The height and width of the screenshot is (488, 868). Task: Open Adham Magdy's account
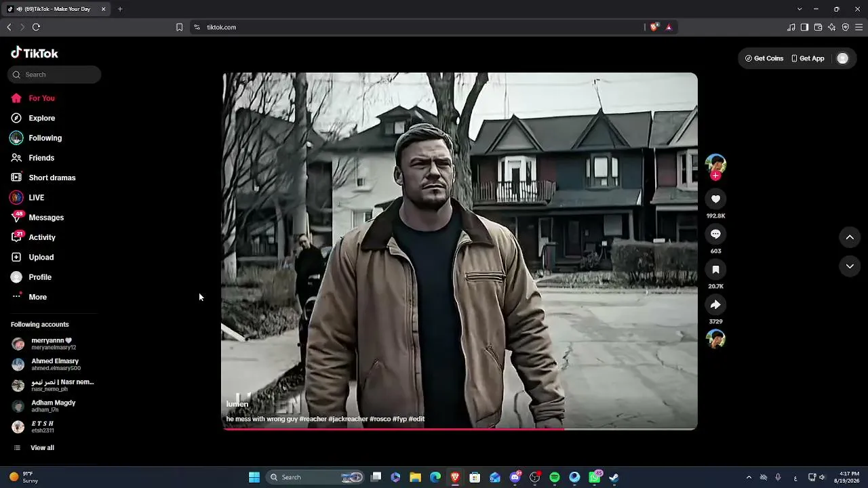[x=43, y=406]
